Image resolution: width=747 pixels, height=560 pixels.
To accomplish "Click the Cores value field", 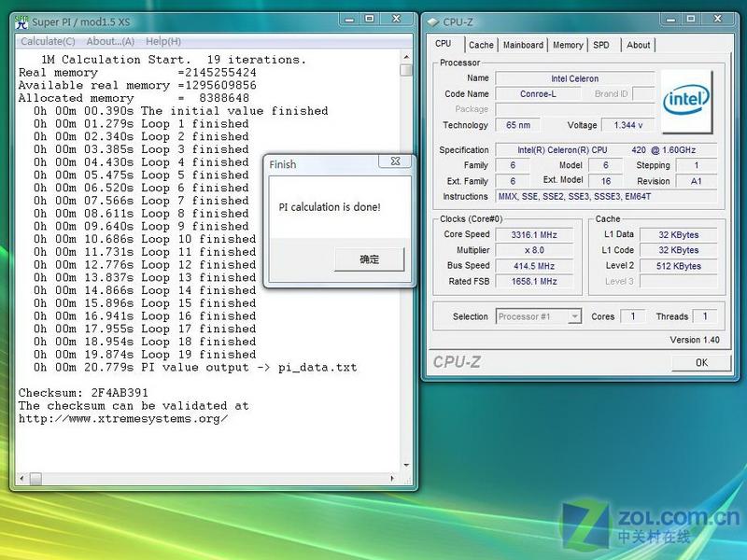I will 633,316.
